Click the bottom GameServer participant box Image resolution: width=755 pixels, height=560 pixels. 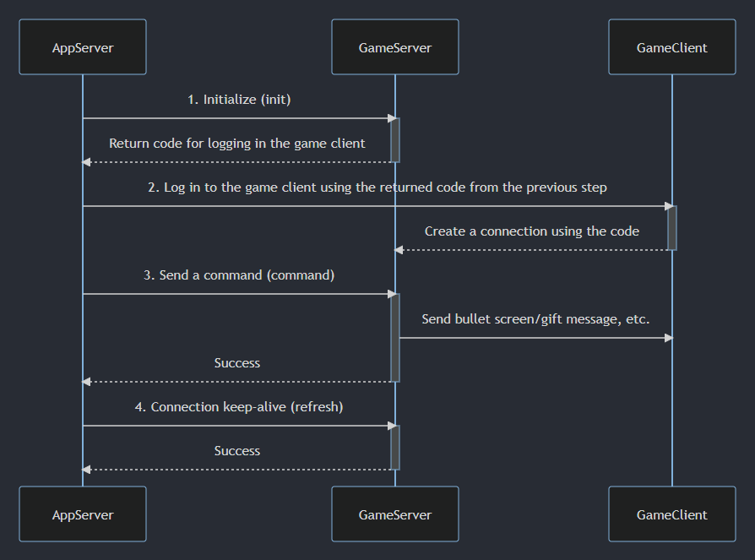[x=395, y=514]
